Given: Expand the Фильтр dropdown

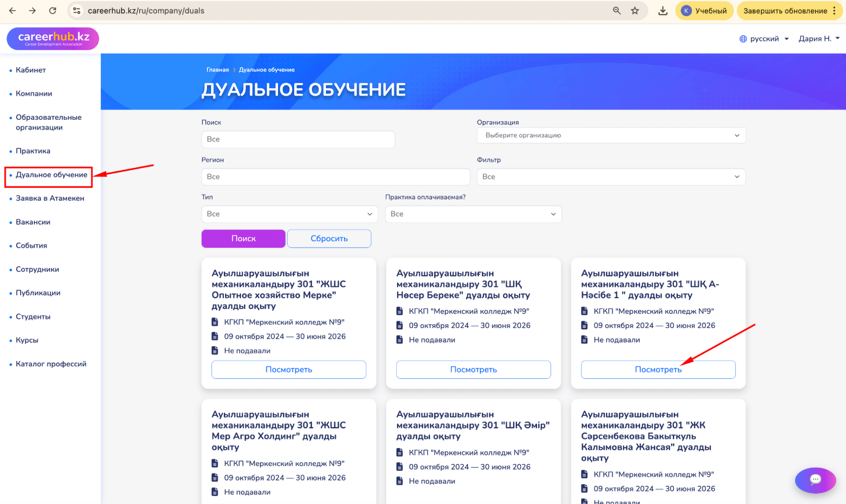Looking at the screenshot, I should click(x=611, y=176).
